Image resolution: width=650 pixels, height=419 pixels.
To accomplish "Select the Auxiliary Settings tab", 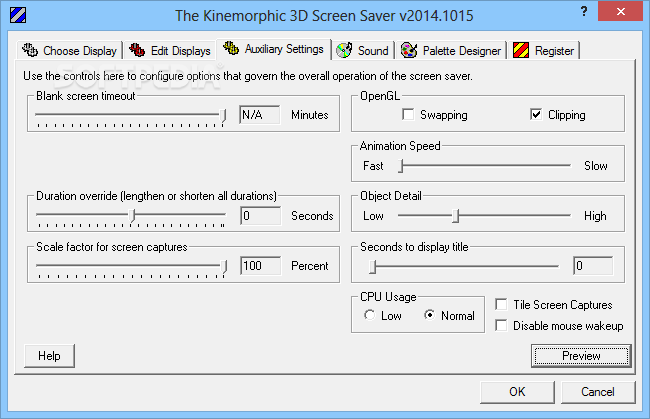I will [274, 49].
